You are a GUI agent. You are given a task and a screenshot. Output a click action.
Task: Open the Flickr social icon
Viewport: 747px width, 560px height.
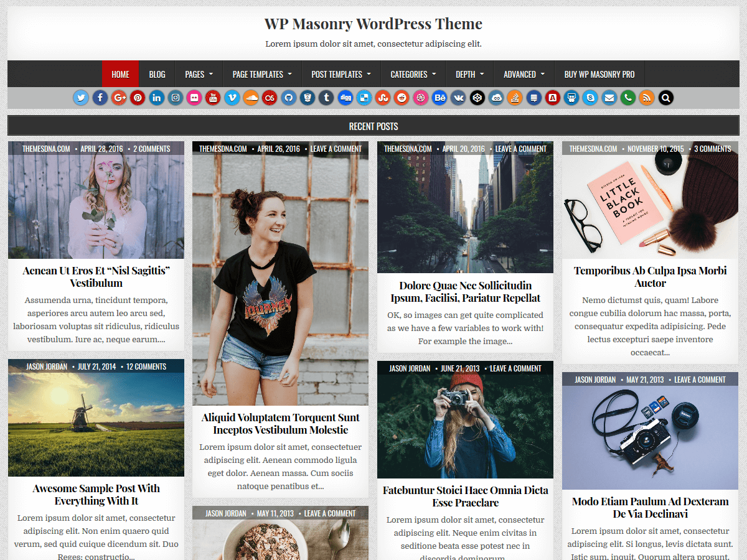coord(194,98)
